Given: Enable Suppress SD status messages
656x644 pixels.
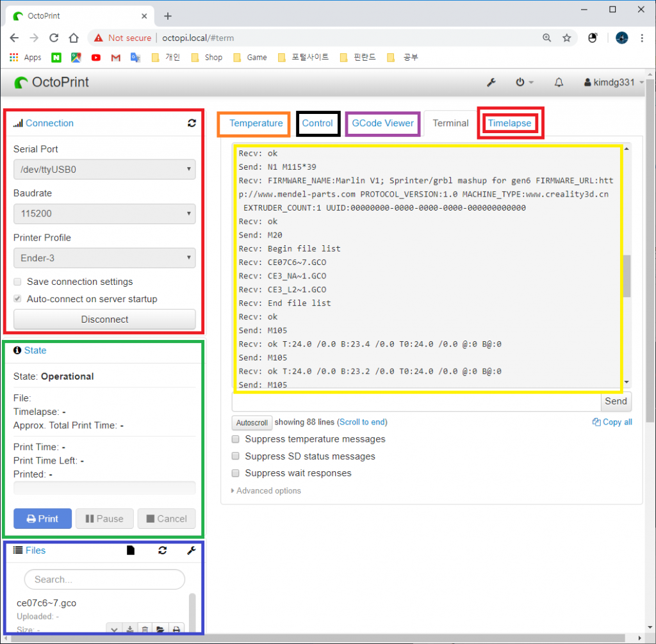Looking at the screenshot, I should tap(236, 456).
